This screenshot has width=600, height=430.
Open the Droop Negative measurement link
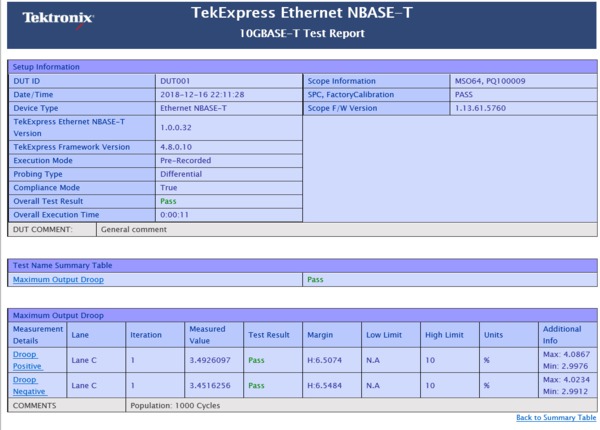point(25,385)
